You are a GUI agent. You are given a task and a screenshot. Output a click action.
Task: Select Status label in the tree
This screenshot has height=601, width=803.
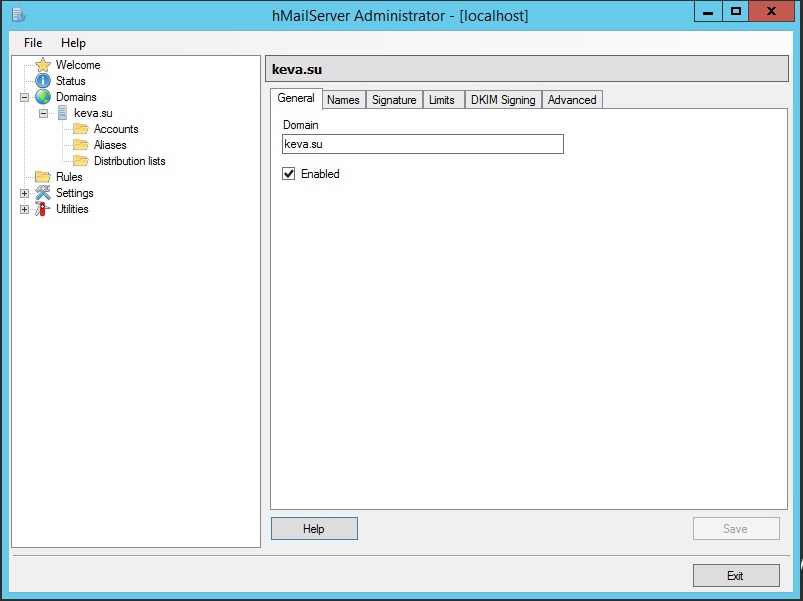pyautogui.click(x=71, y=81)
